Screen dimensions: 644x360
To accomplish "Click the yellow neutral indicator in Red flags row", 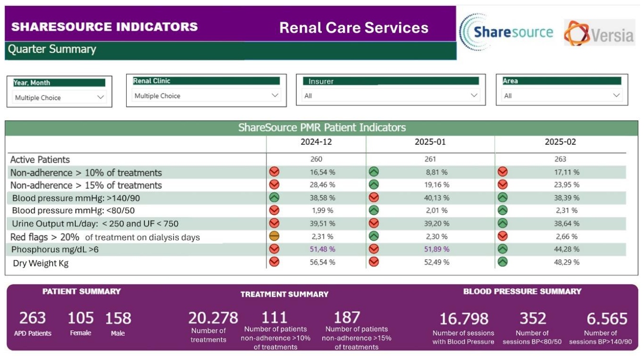I will pyautogui.click(x=274, y=236).
